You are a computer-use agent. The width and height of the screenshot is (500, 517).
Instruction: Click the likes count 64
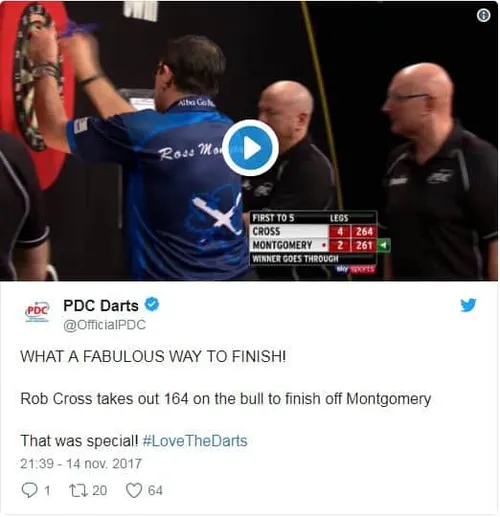[x=155, y=491]
